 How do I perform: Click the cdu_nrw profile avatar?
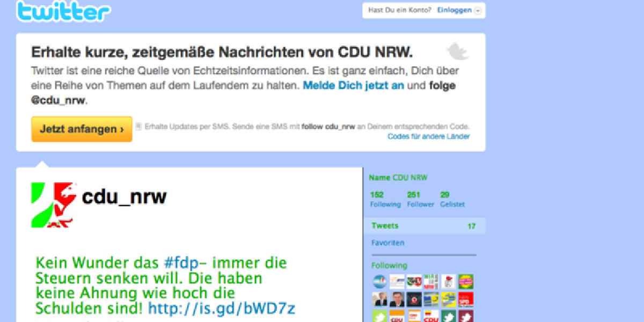tap(54, 204)
